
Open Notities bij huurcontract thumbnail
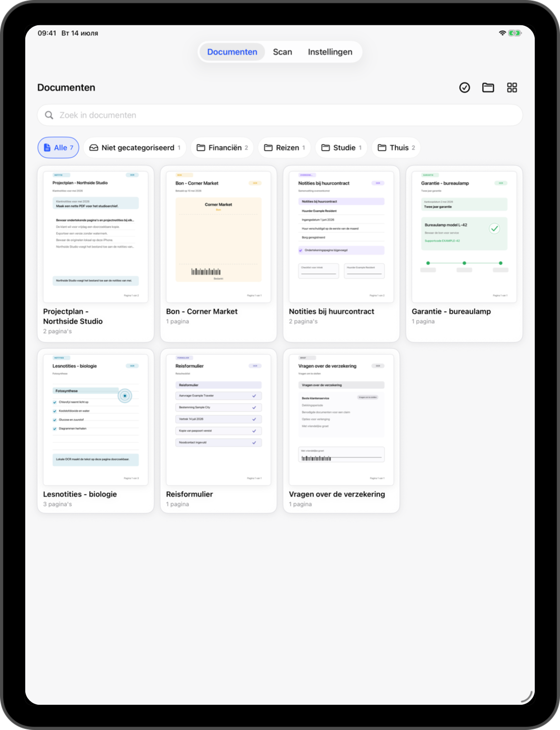click(341, 236)
